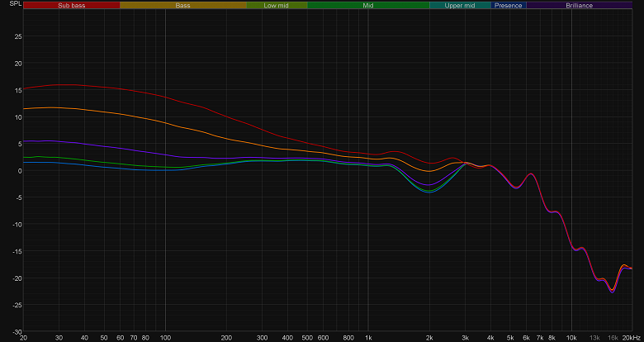
Task: Select the 200 Hz frequency label
Action: (x=226, y=338)
